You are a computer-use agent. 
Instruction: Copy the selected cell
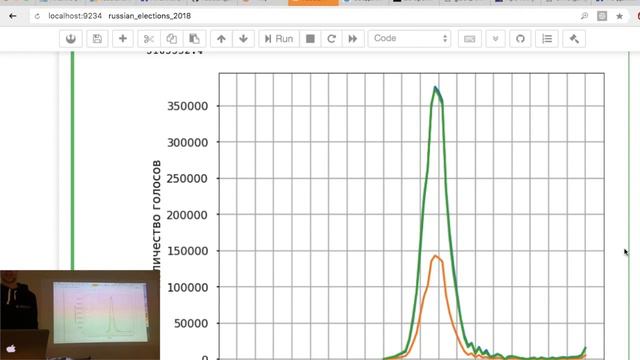pos(171,39)
